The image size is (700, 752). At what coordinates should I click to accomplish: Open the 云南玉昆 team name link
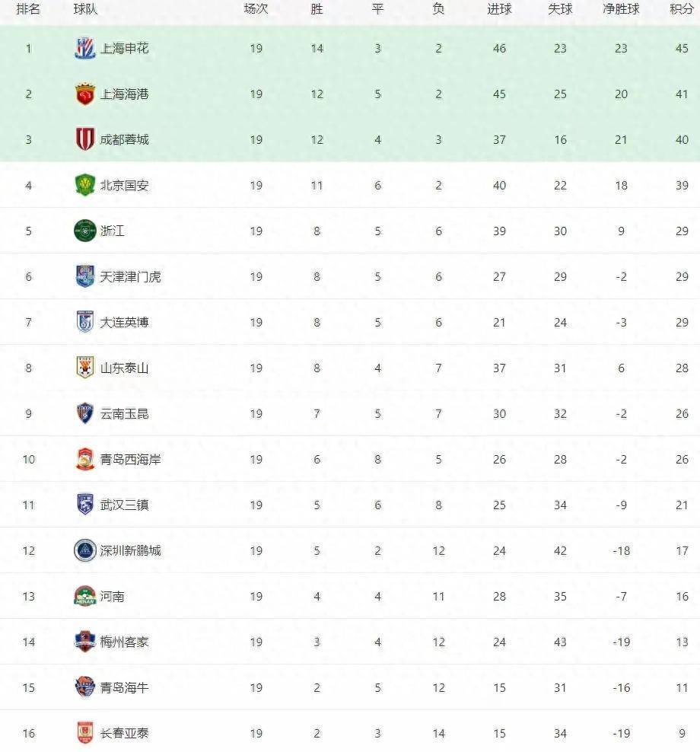tap(124, 414)
